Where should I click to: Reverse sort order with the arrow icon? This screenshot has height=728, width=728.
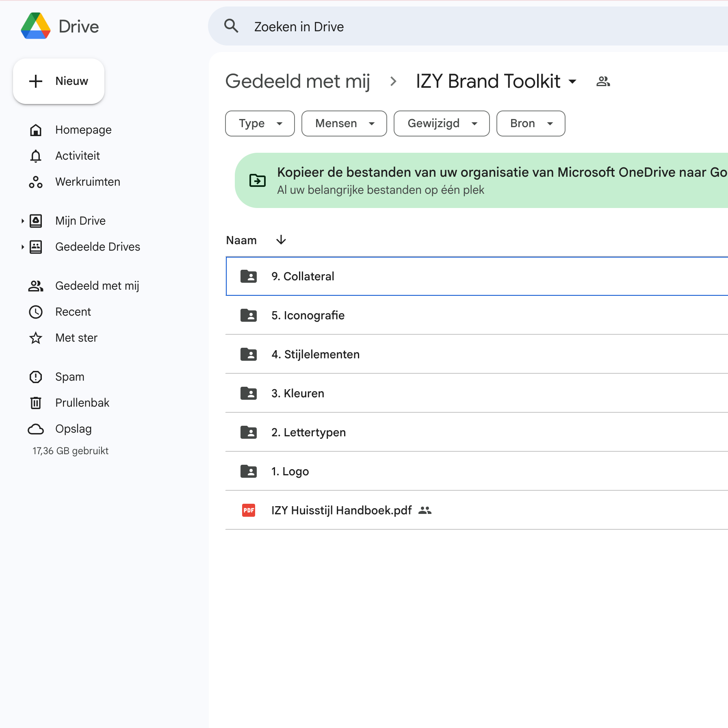pyautogui.click(x=281, y=240)
